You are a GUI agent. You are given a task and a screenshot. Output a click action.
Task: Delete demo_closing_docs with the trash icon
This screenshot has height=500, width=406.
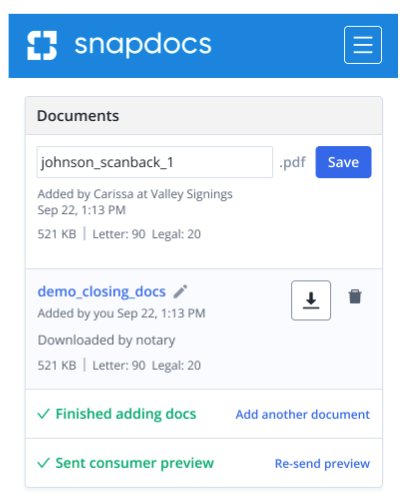[355, 296]
